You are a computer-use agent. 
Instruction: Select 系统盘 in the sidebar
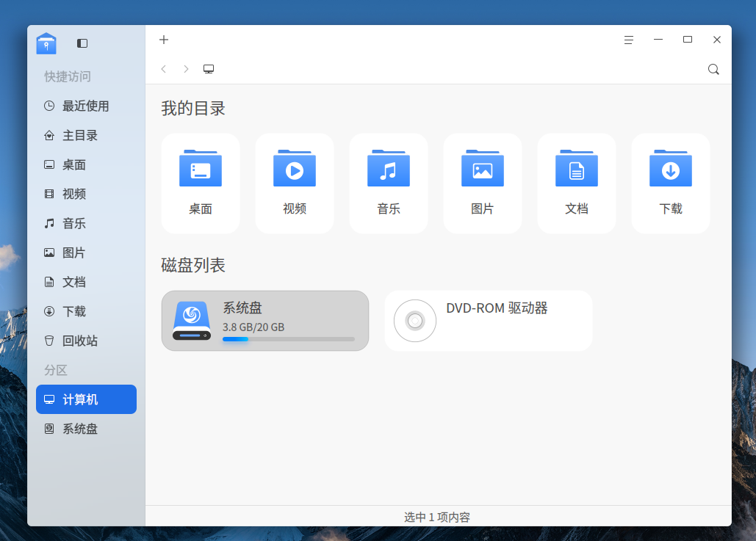tap(86, 429)
